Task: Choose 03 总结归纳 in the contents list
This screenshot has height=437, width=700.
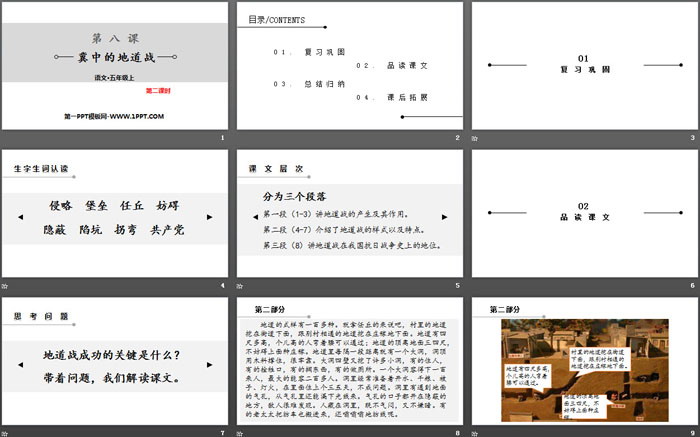Action: [x=297, y=83]
